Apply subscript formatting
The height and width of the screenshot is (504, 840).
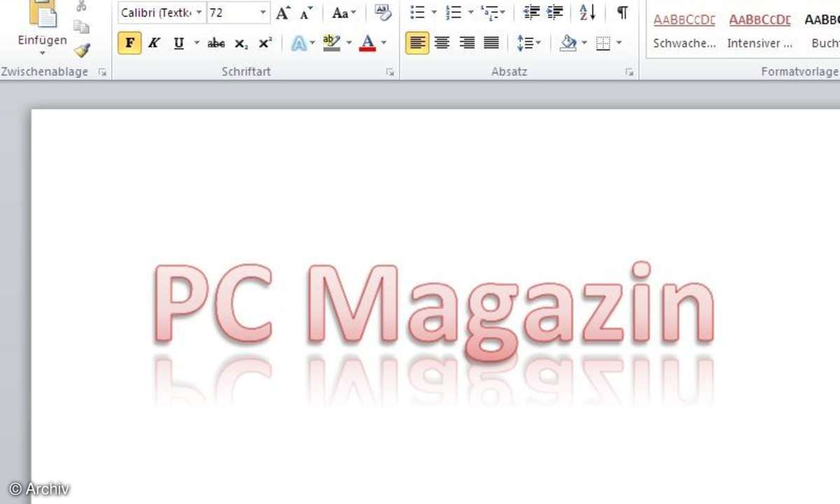point(241,43)
